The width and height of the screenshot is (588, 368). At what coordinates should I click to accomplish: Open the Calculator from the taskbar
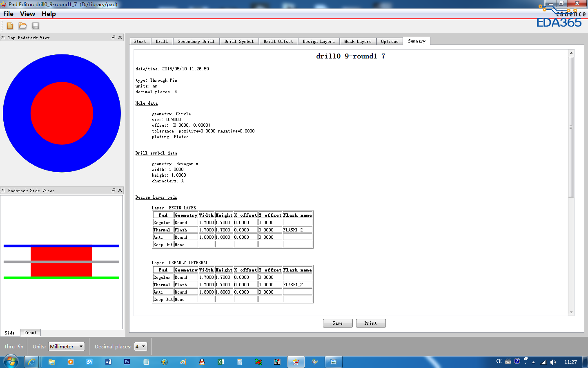(x=240, y=362)
